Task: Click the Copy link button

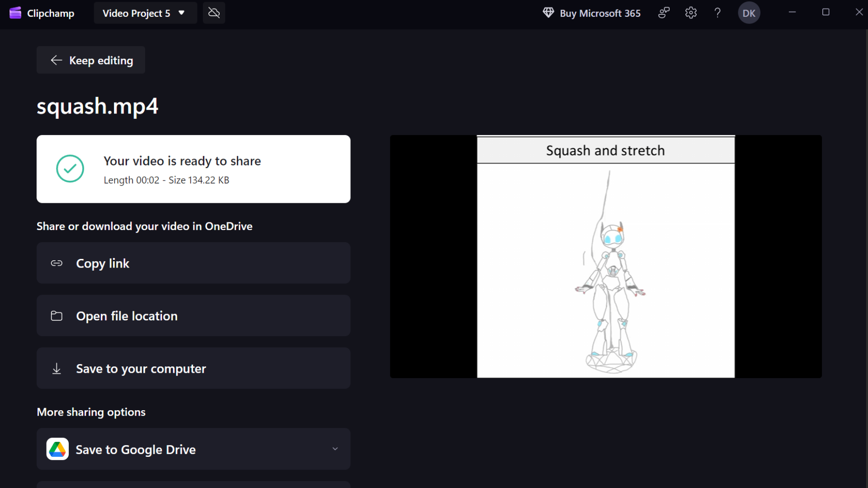Action: pyautogui.click(x=193, y=263)
